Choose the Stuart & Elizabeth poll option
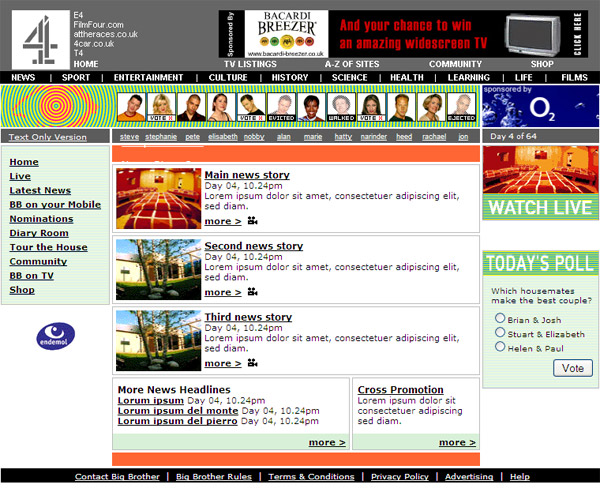Image resolution: width=600 pixels, height=492 pixels. click(x=500, y=332)
